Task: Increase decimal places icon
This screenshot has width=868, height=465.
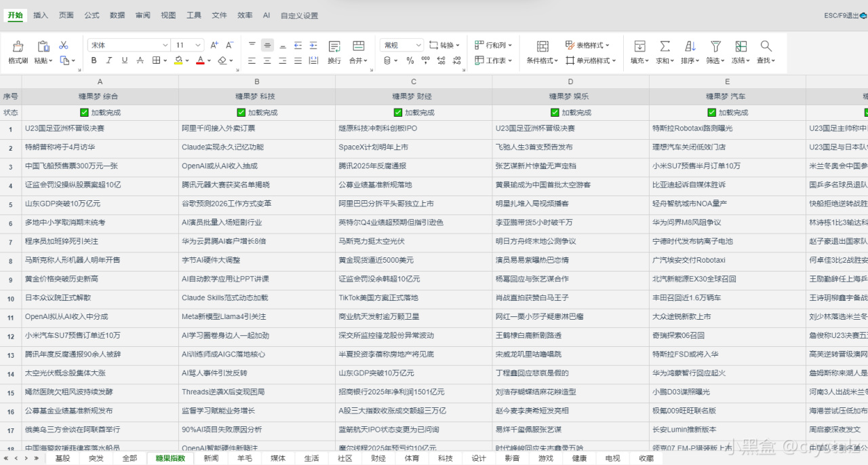Action: pos(441,60)
